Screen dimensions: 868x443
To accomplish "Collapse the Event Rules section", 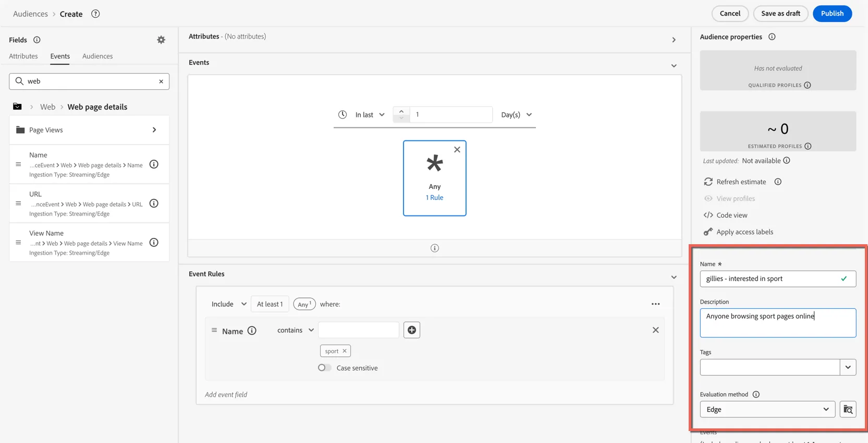I will point(674,277).
